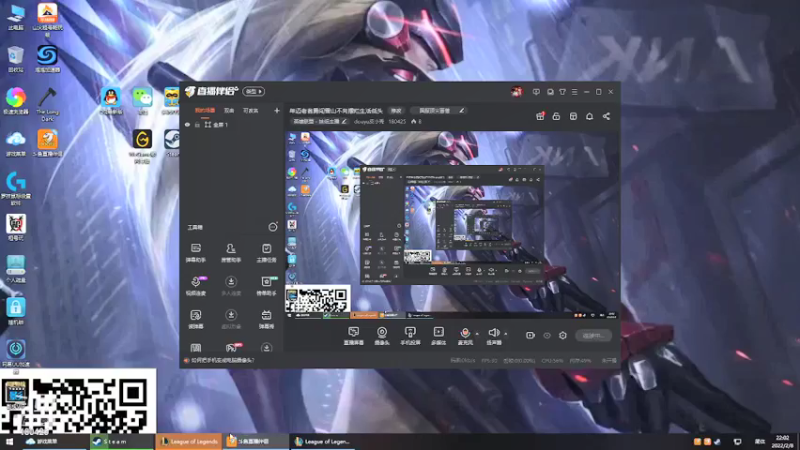Open The Long Dark desktop shortcut
Image resolution: width=800 pixels, height=450 pixels.
tap(47, 104)
